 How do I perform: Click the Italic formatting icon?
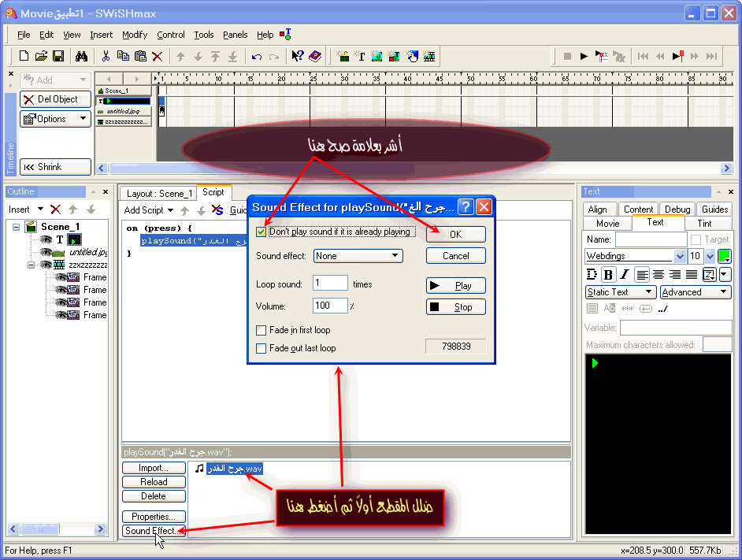pos(625,275)
